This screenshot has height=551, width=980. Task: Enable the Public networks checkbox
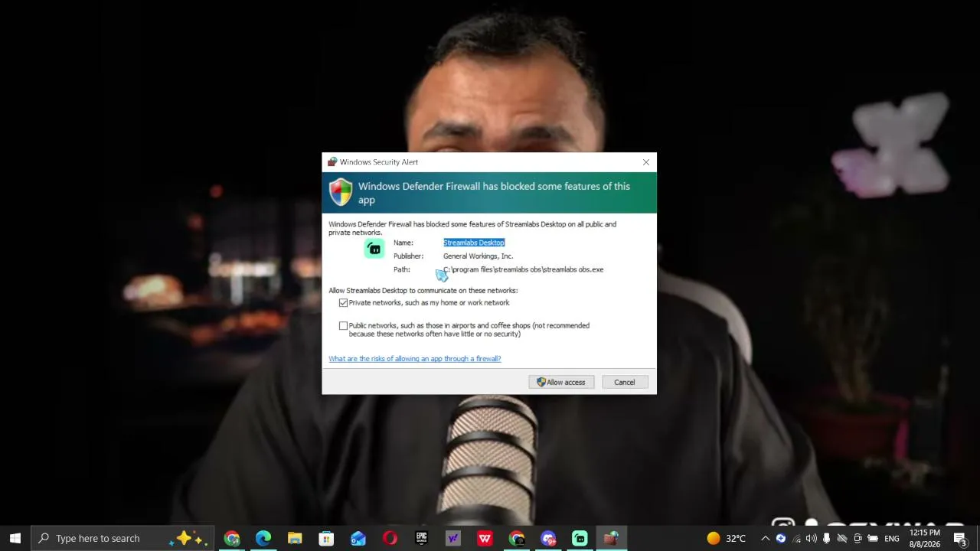pos(343,326)
